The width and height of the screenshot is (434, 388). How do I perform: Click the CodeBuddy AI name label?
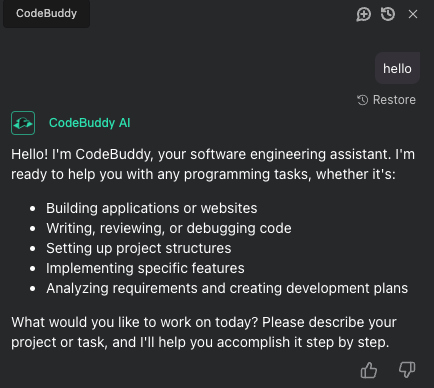(x=89, y=123)
